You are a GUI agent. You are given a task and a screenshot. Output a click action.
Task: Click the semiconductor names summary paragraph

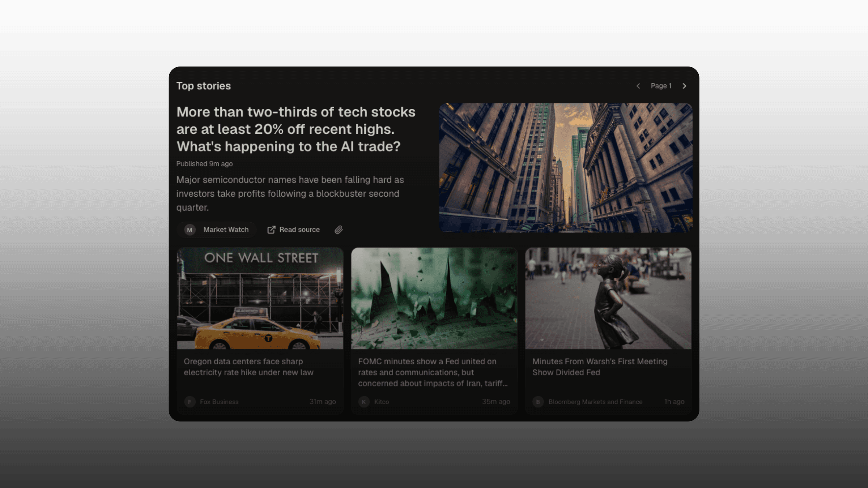(290, 193)
